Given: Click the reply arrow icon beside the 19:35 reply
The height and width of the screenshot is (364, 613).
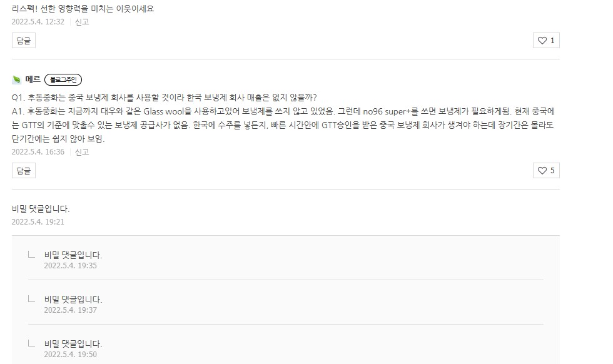Looking at the screenshot, I should tap(31, 255).
